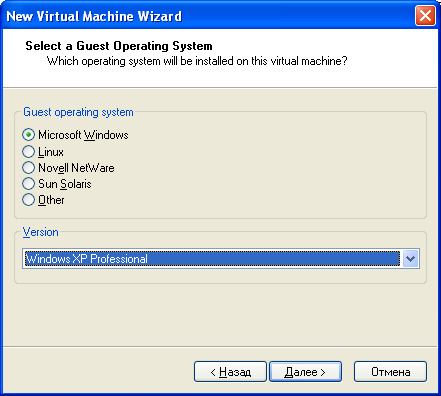Viewport: 441px width, 396px height.
Task: Click the 'Linux' label text
Action: (x=51, y=152)
